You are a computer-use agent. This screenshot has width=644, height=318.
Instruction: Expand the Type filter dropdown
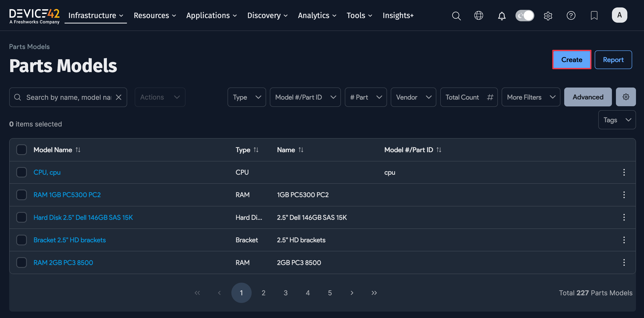tap(246, 97)
